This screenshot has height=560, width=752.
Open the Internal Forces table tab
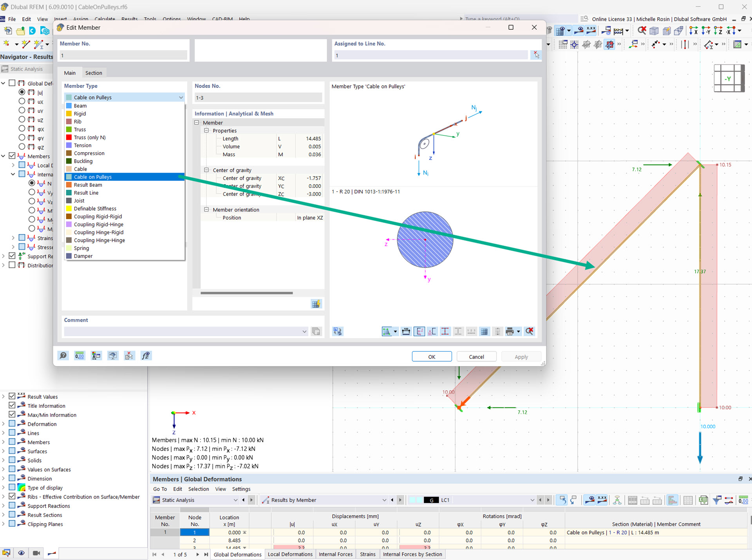tap(335, 554)
